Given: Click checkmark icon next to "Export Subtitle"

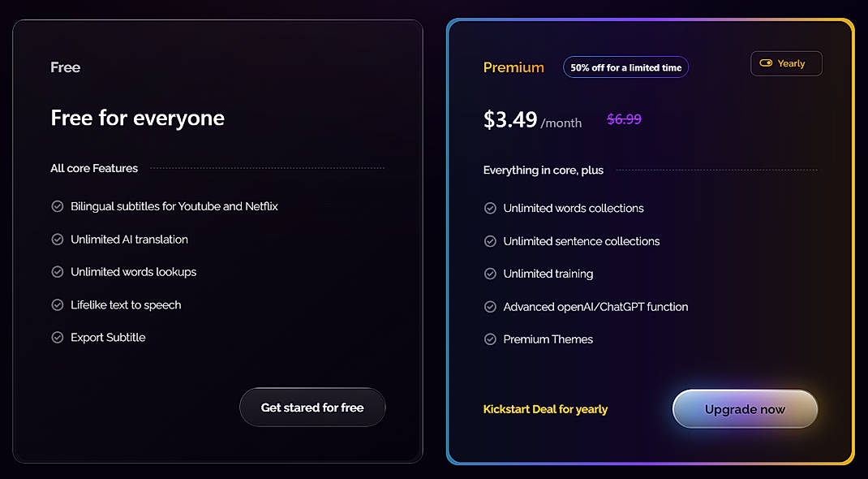Looking at the screenshot, I should tap(58, 337).
